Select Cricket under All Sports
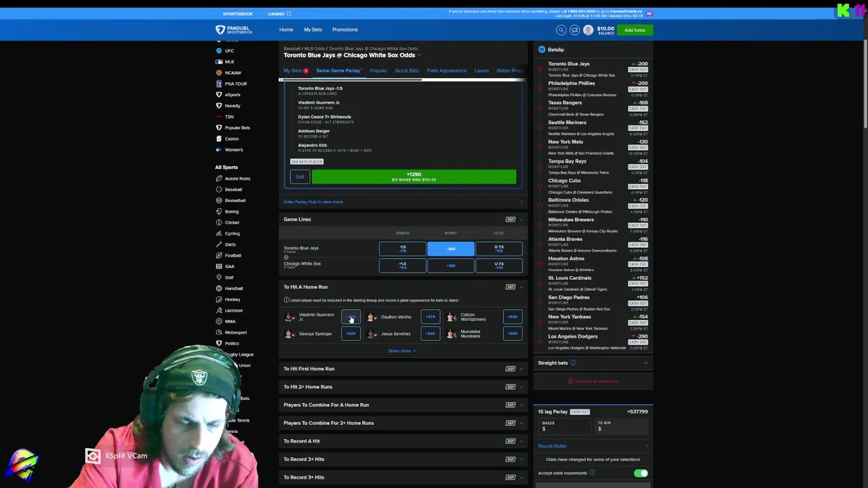The width and height of the screenshot is (868, 488). click(231, 222)
